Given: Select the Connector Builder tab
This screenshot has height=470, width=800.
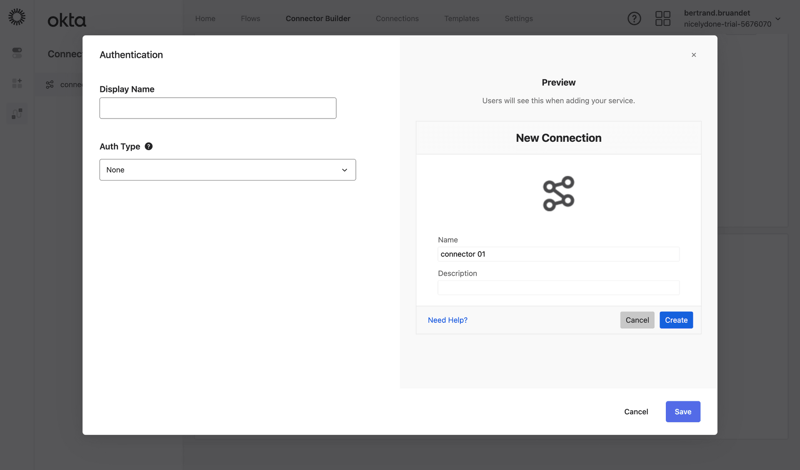Looking at the screenshot, I should (318, 18).
